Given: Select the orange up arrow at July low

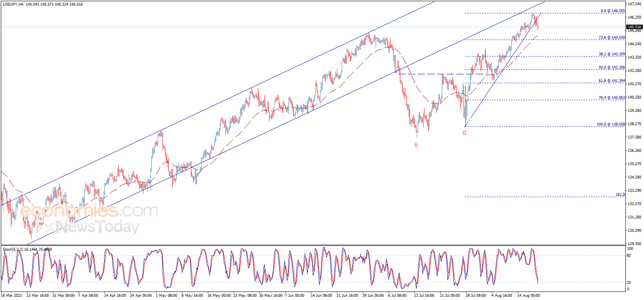Looking at the screenshot, I should click(416, 145).
